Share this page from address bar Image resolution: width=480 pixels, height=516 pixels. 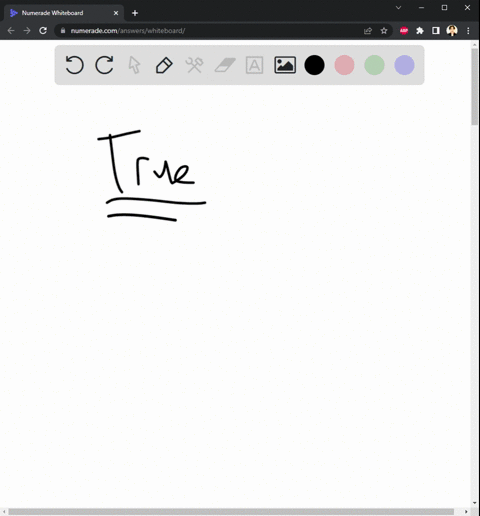point(368,31)
